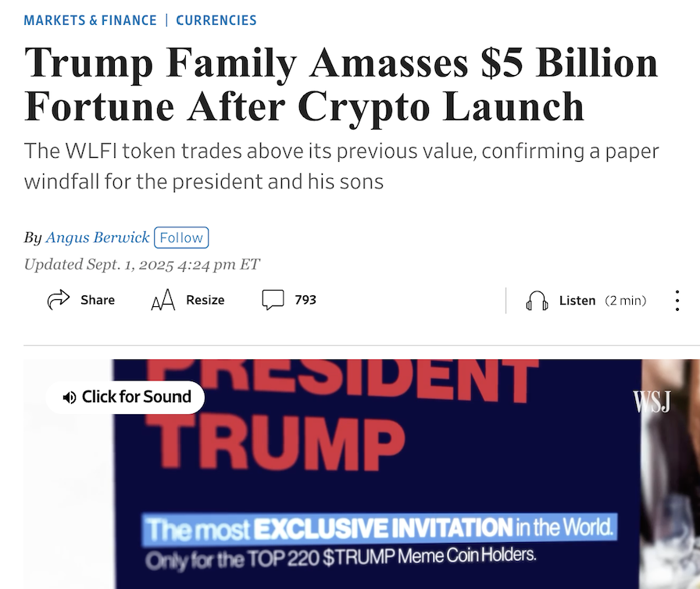Open the text Resize control

pyautogui.click(x=186, y=299)
